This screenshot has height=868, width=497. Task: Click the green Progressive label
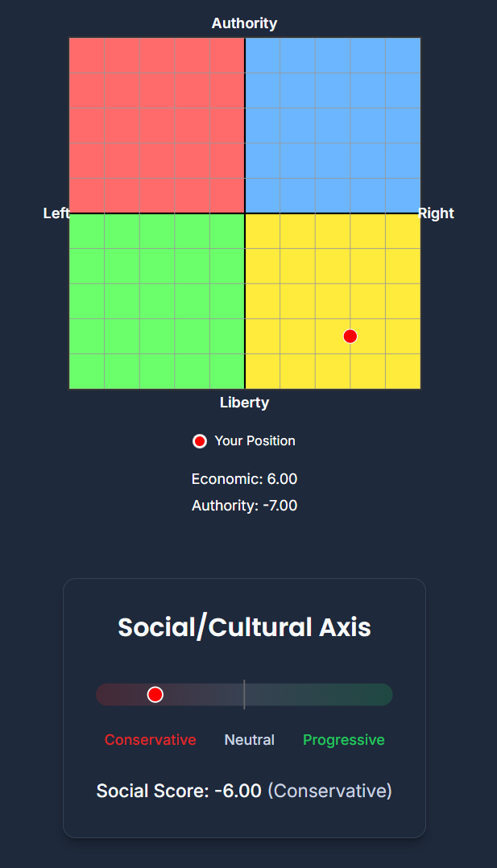coord(343,740)
